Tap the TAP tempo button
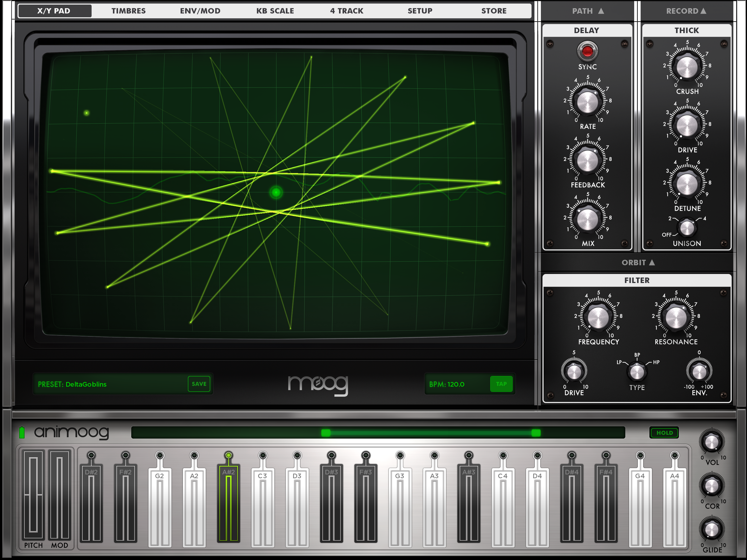 tap(501, 384)
